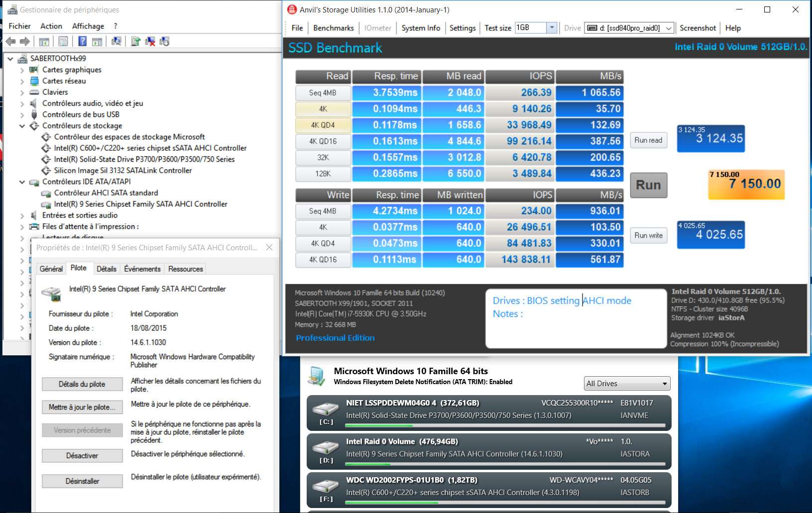Close the Intel SATA AHCI properties dialog
The height and width of the screenshot is (513, 812).
click(269, 247)
